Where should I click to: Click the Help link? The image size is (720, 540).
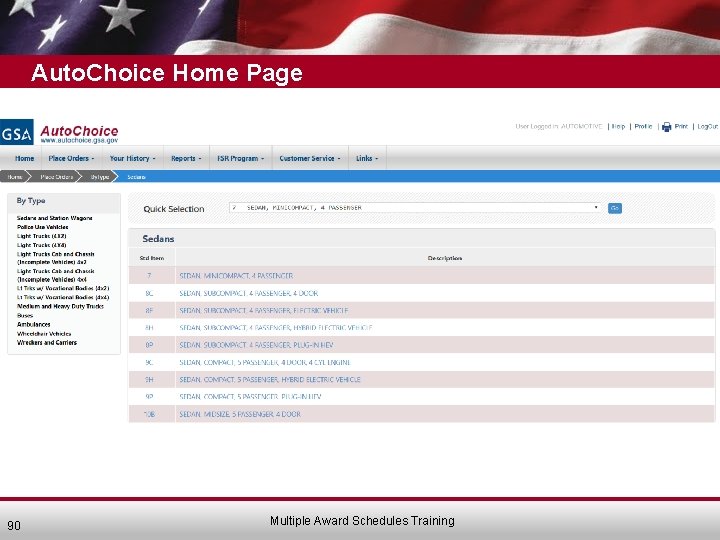click(619, 126)
